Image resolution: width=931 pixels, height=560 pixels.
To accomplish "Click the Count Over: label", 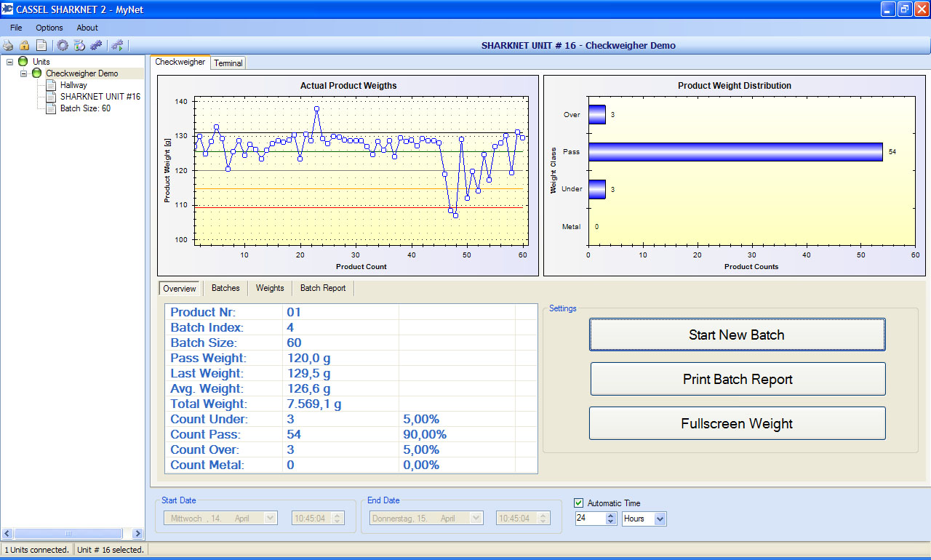I will [204, 449].
